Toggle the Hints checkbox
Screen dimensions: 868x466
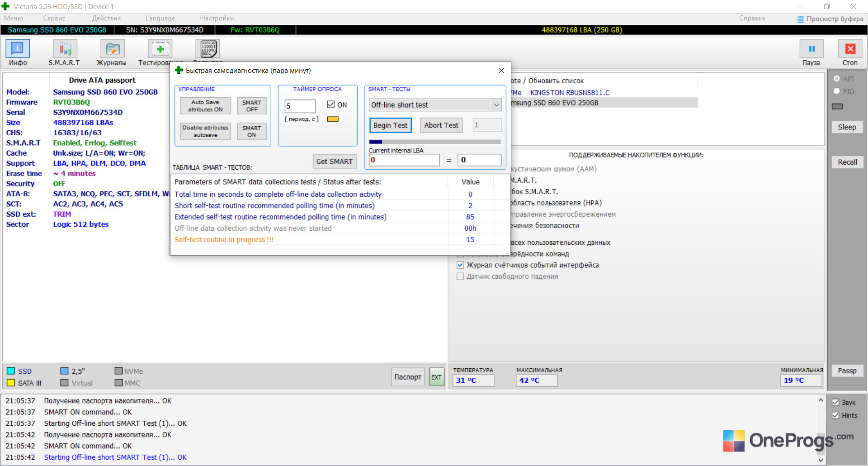[835, 415]
